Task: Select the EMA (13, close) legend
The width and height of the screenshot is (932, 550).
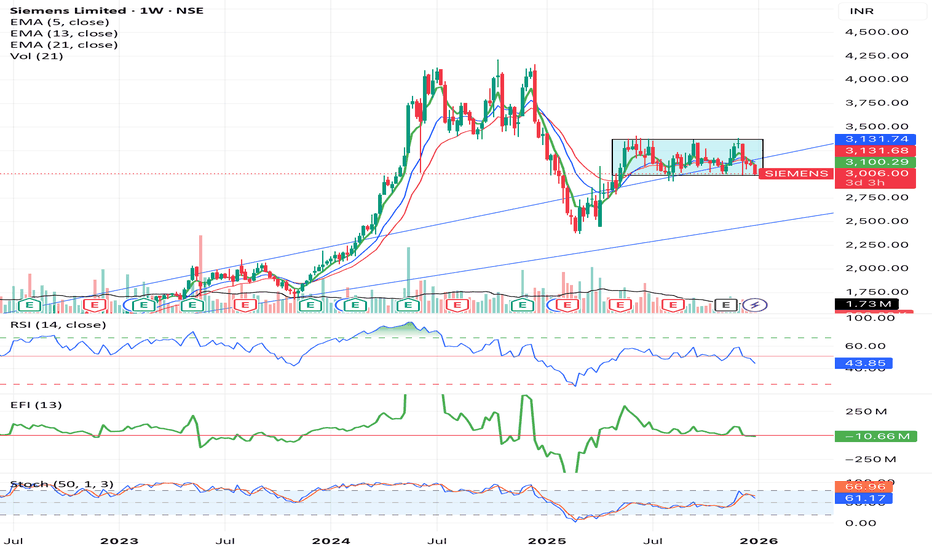Action: (64, 33)
